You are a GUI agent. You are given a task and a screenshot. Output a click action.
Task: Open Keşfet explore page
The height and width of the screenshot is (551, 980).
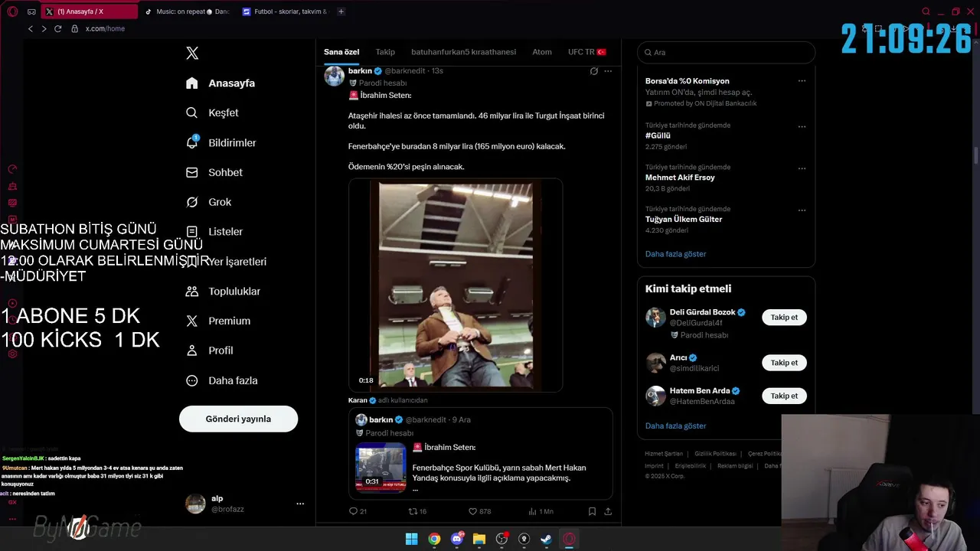coord(212,112)
